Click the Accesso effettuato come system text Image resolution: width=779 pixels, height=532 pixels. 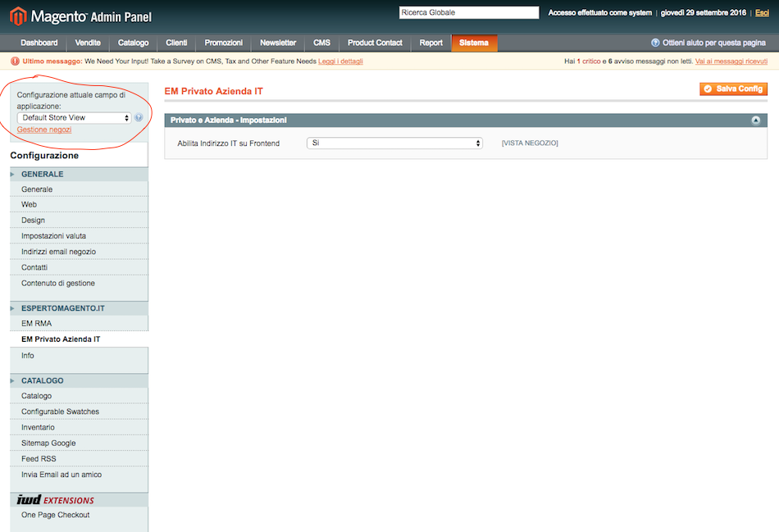point(600,13)
